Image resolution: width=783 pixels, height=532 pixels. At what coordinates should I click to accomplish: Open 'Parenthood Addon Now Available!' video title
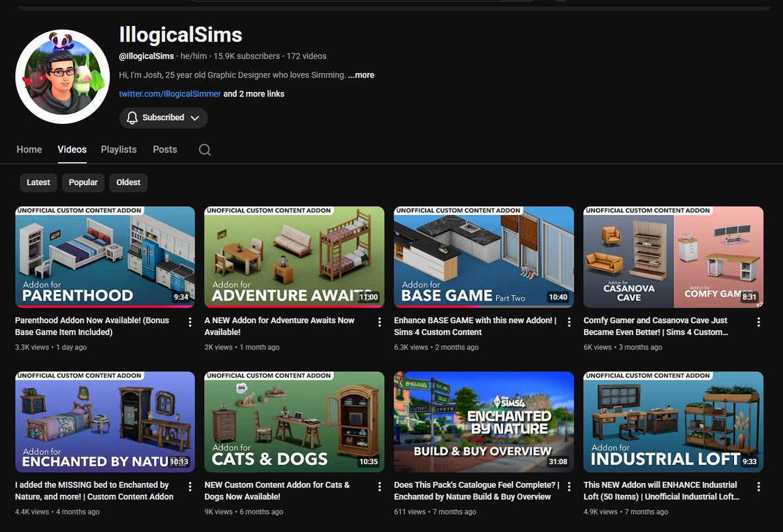(92, 326)
